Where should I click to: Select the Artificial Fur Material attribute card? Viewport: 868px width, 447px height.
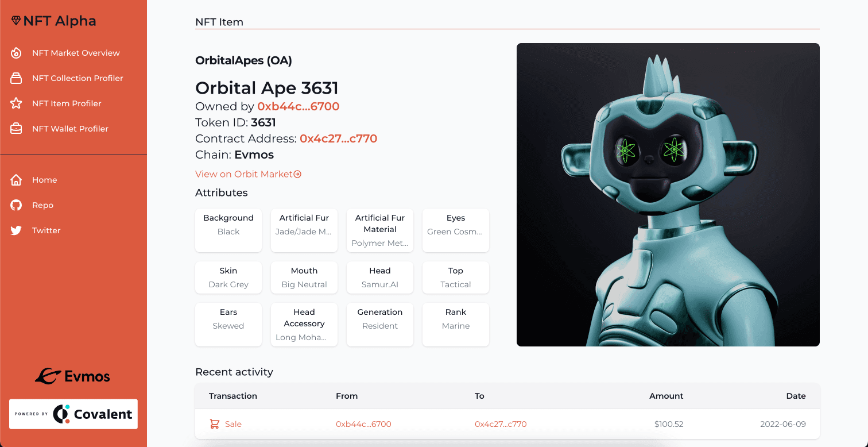point(380,230)
